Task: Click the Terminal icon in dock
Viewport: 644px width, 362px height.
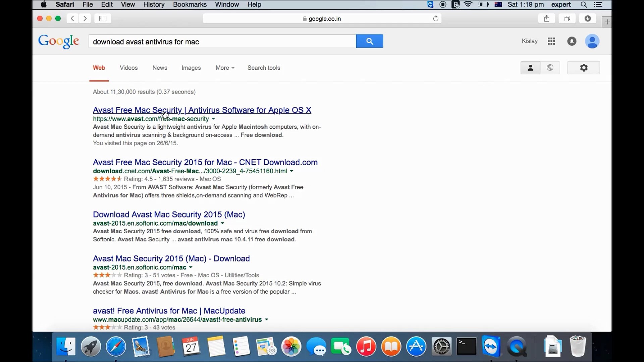Action: tap(466, 347)
